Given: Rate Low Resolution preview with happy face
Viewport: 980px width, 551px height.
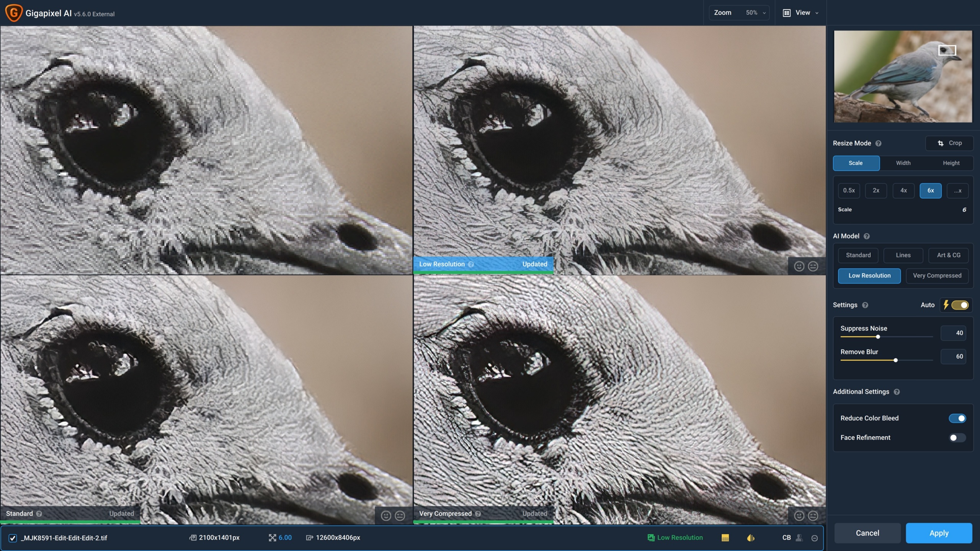Looking at the screenshot, I should tap(799, 266).
